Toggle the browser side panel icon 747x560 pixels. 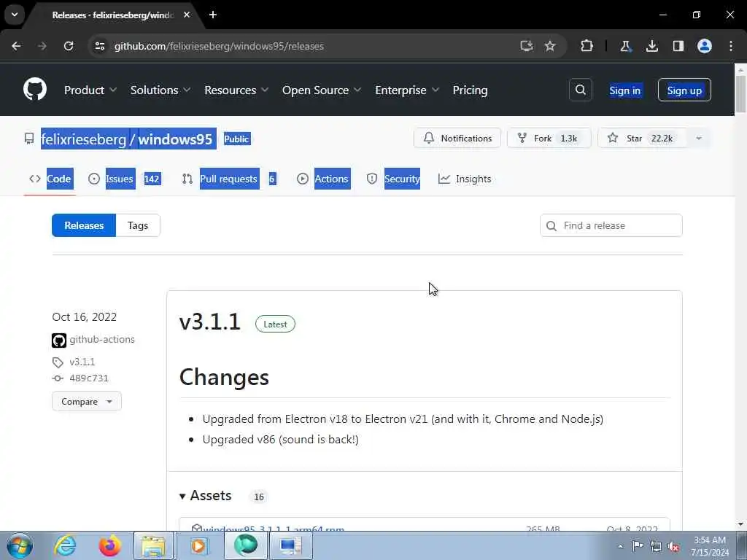(x=678, y=46)
